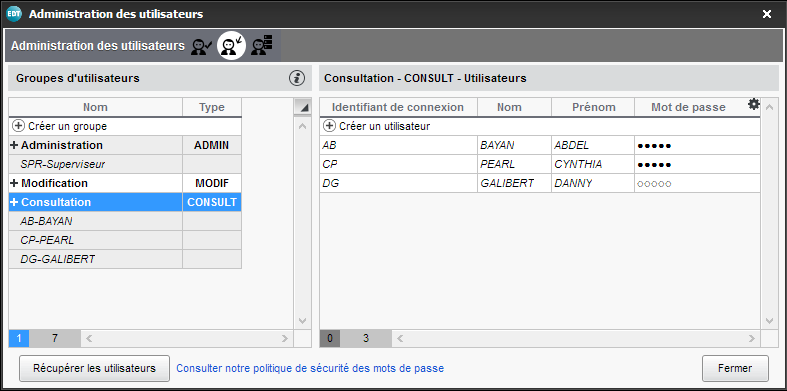Click the PEARL name cell

click(x=514, y=164)
